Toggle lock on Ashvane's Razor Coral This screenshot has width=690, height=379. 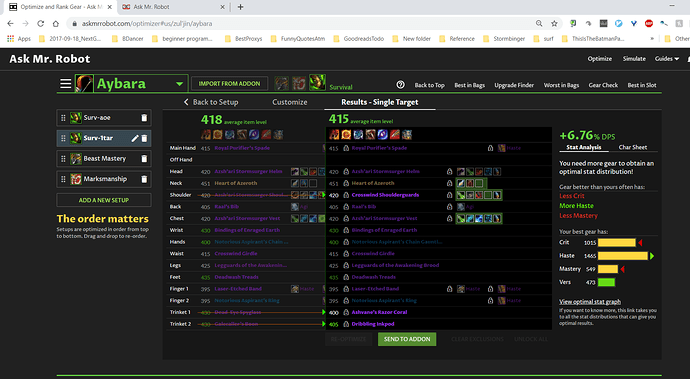346,312
